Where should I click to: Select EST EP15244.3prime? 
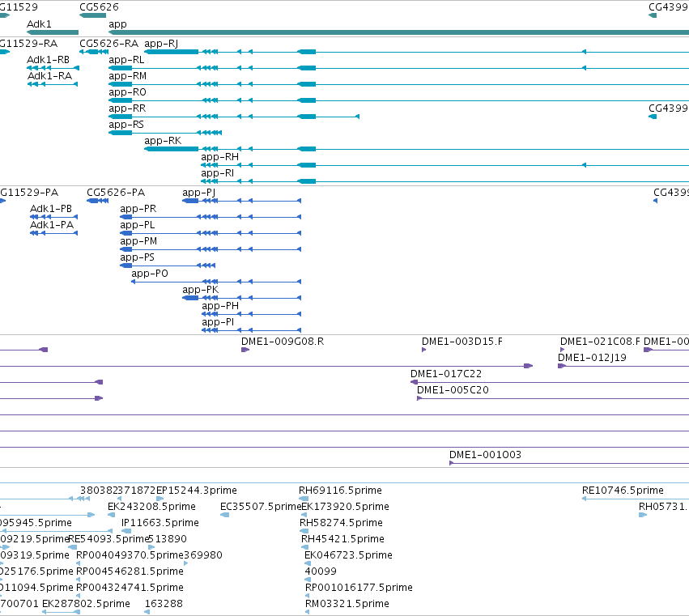click(160, 499)
